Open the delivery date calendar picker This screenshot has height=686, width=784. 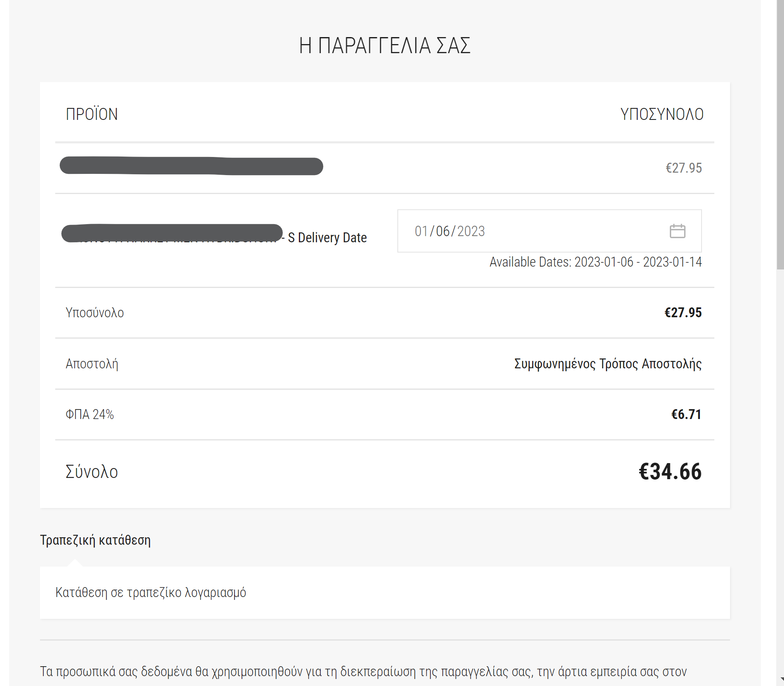point(677,231)
